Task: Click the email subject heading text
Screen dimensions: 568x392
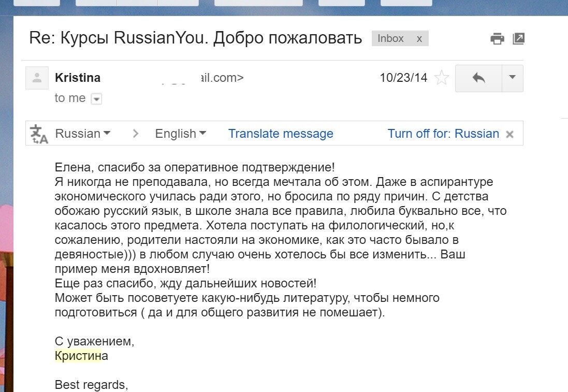Action: click(x=196, y=38)
